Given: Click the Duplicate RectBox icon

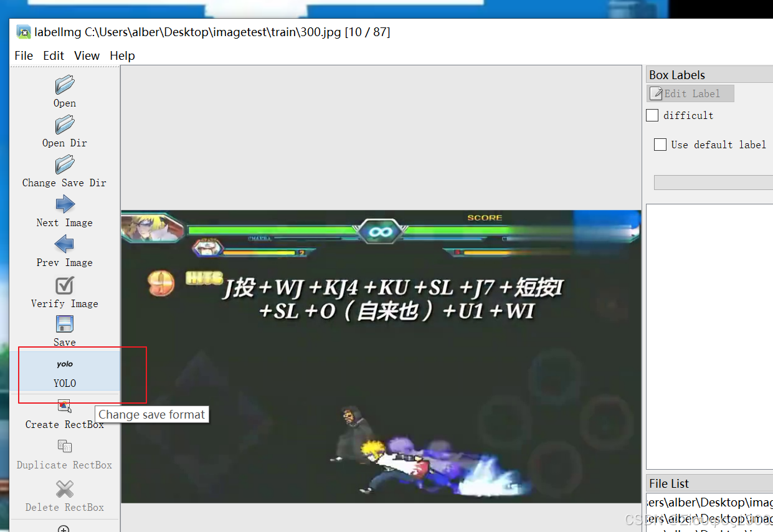Looking at the screenshot, I should click(x=65, y=446).
